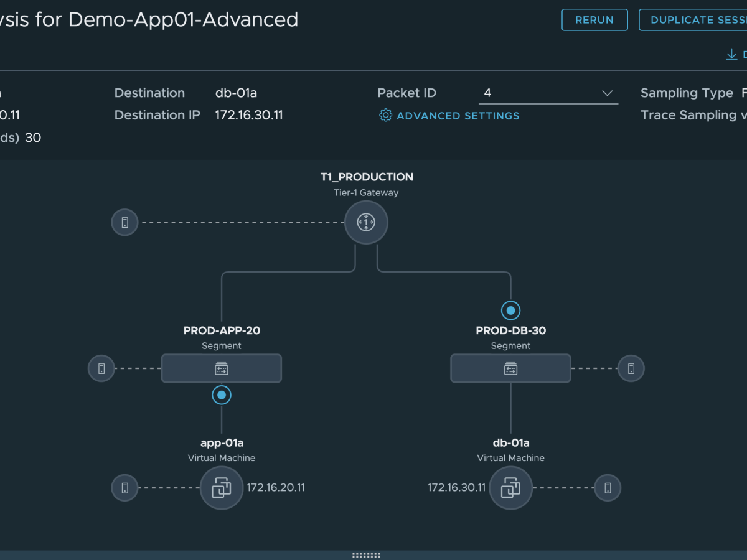Screen dimensions: 747x560
Task: Select the T1_PRODUCTION Tier-1 Gateway icon
Action: (366, 222)
